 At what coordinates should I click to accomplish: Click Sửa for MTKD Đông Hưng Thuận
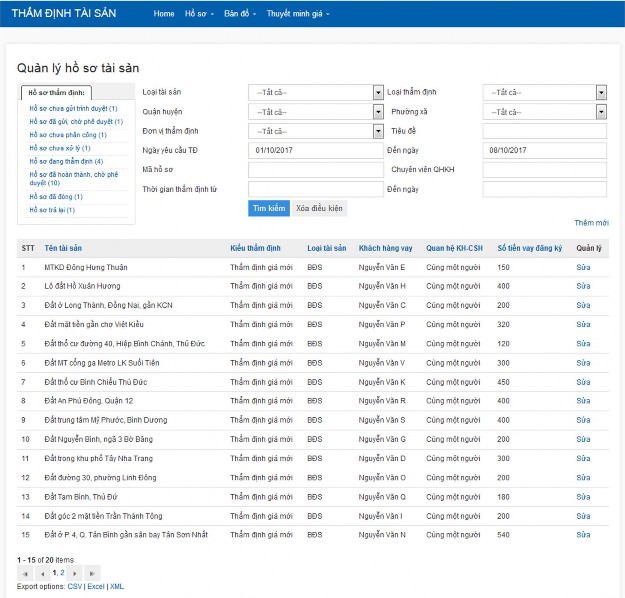tap(584, 267)
